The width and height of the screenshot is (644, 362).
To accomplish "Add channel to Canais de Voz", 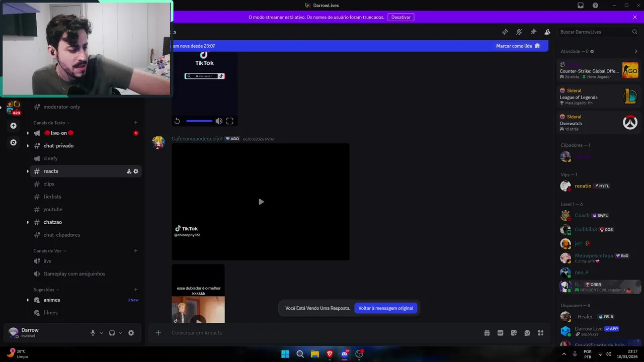I will [136, 251].
